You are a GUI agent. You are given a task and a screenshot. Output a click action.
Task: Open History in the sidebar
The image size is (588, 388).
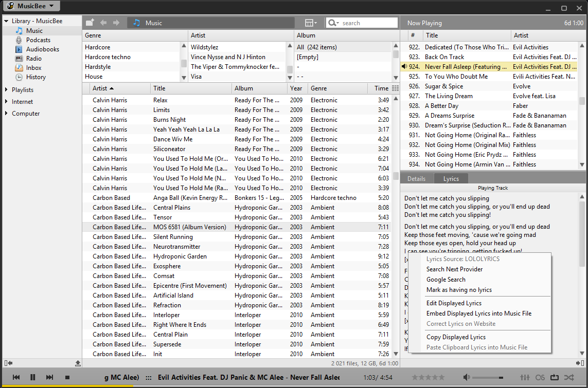click(35, 77)
